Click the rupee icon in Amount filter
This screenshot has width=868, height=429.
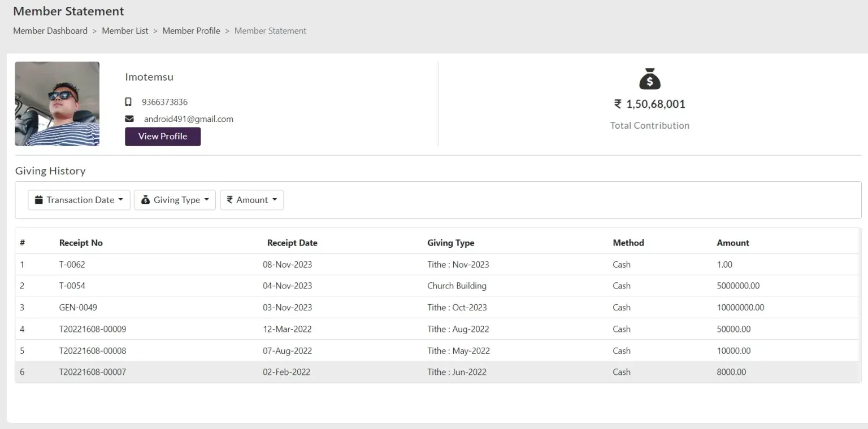pos(230,200)
